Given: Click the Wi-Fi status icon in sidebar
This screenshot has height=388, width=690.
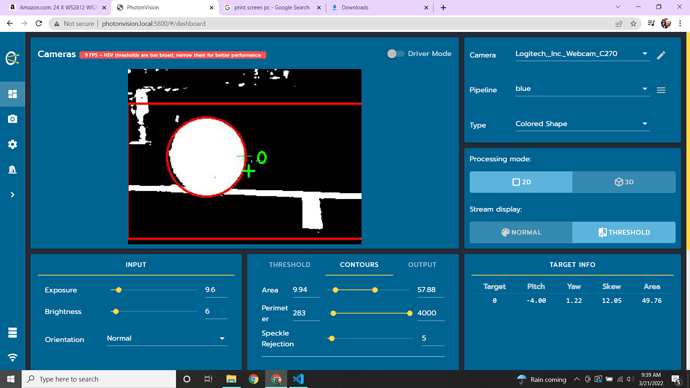Looking at the screenshot, I should click(12, 357).
